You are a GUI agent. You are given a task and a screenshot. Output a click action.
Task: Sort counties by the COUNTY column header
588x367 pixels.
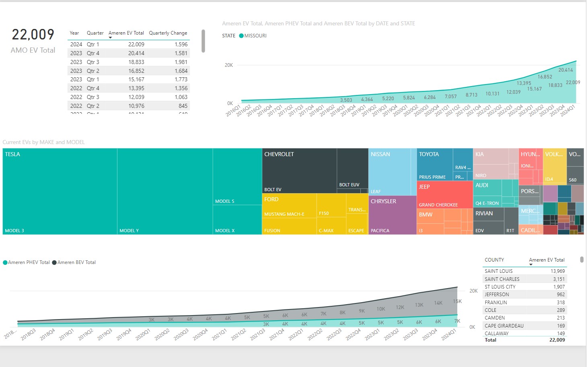[x=494, y=260]
